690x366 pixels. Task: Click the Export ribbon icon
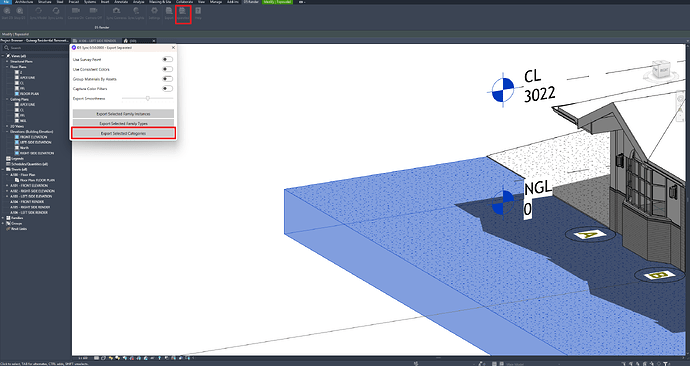click(169, 11)
